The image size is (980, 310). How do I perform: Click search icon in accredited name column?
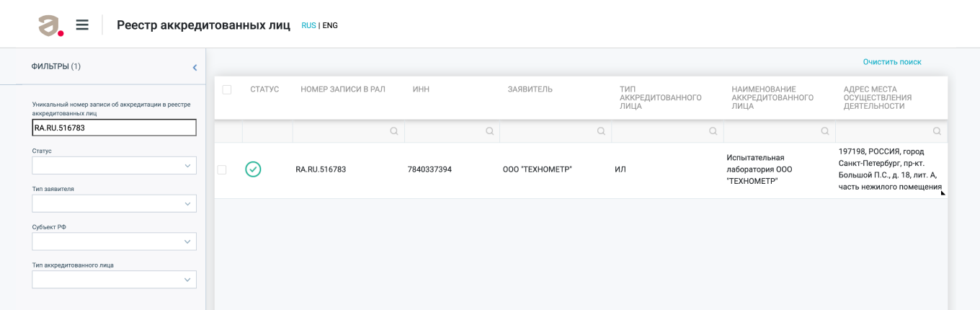pos(825,131)
